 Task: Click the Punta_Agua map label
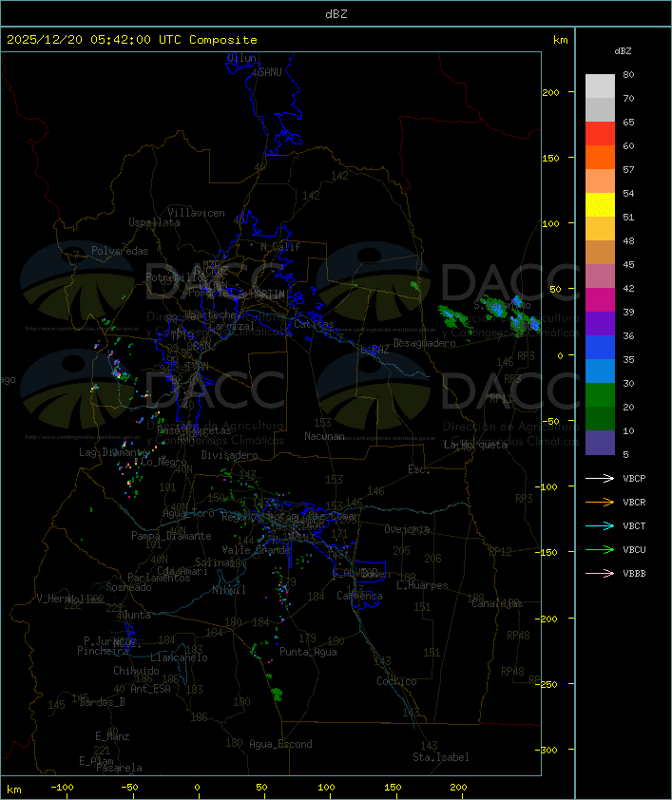(x=308, y=652)
